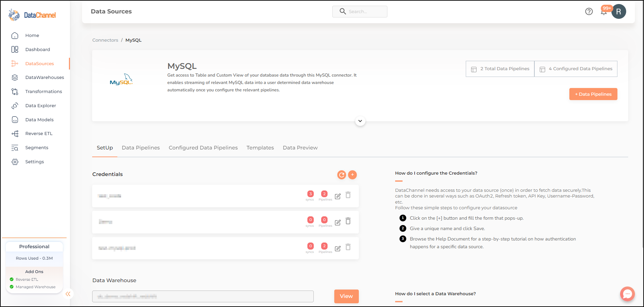Edit the second credential with 0 pipelines
This screenshot has height=307, width=644.
click(338, 222)
